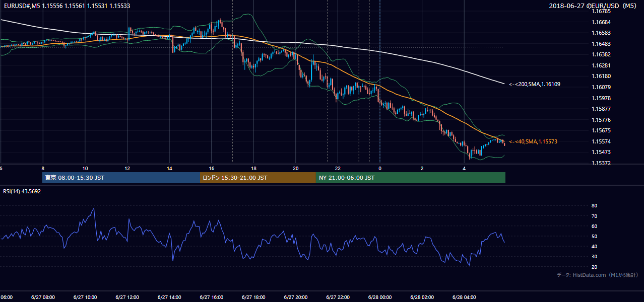
Task: Click price axis value 1.16785
Action: pyautogui.click(x=601, y=11)
